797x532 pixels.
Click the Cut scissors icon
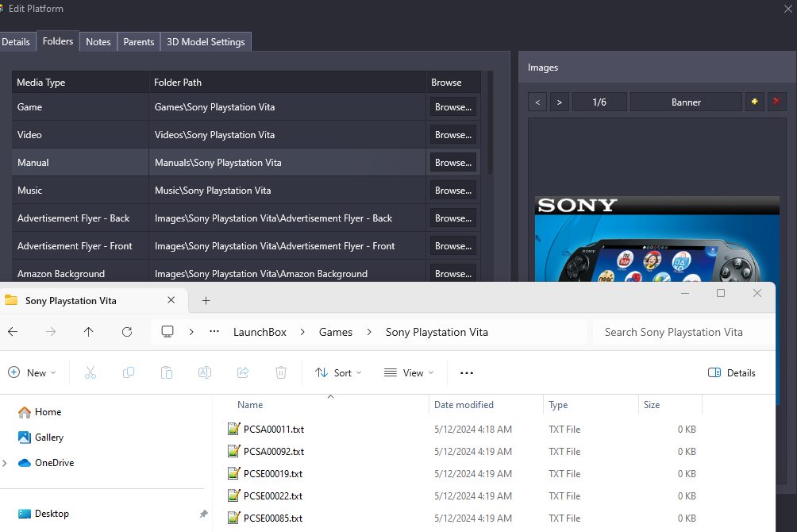(90, 373)
